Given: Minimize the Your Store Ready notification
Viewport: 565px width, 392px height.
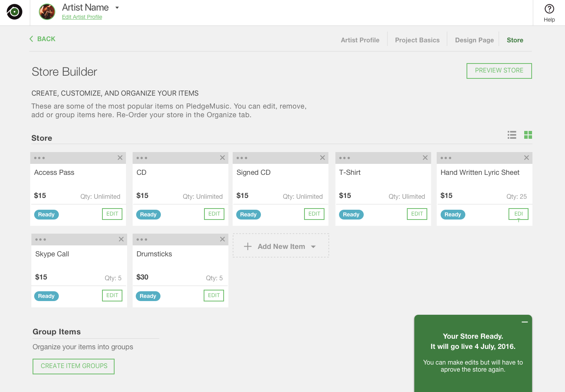Looking at the screenshot, I should pyautogui.click(x=525, y=322).
